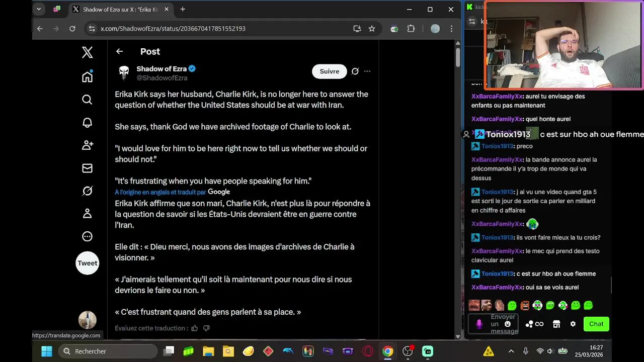Click the Suivre follow button
The image size is (644, 362).
click(x=330, y=71)
